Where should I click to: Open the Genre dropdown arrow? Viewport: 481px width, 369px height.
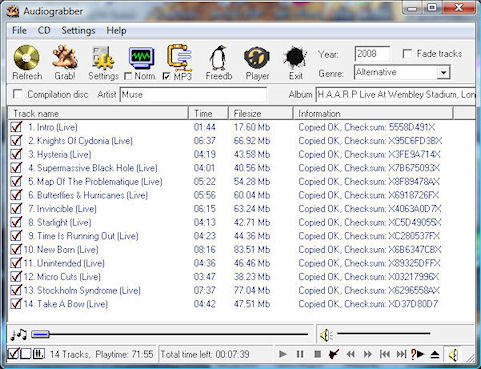pos(443,72)
